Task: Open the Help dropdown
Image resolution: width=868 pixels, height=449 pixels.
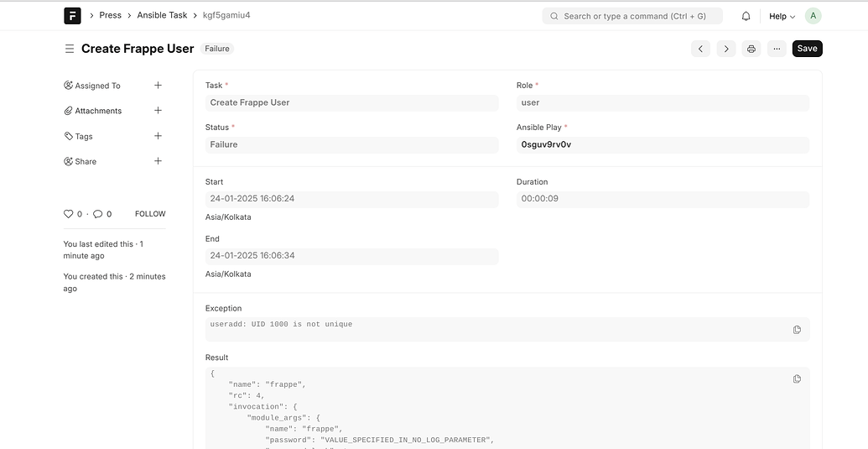Action: 782,16
